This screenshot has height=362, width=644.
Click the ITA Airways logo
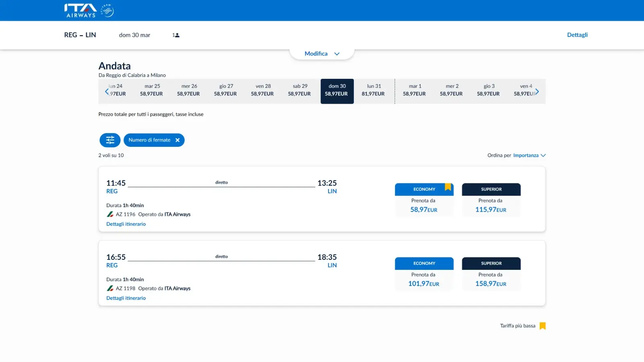click(x=80, y=10)
